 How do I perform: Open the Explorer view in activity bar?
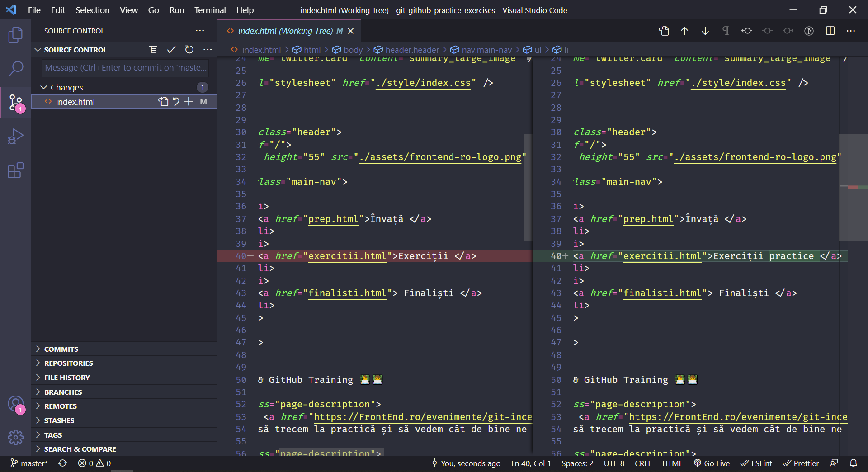pos(15,35)
